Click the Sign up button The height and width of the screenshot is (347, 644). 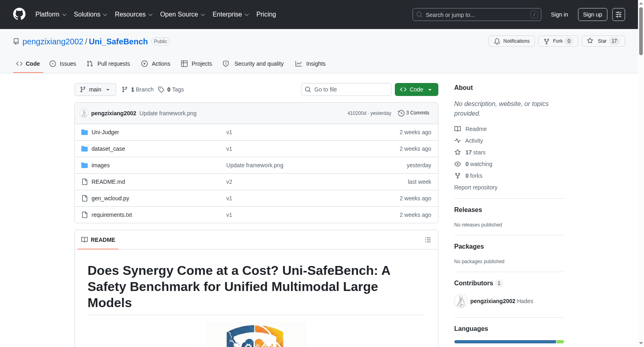[x=592, y=15]
